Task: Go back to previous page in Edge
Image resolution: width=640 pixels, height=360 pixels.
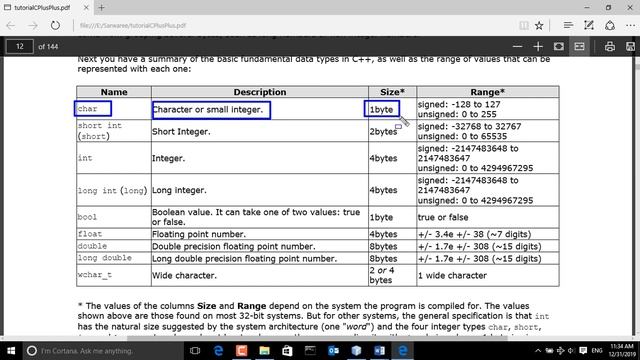Action: coord(11,25)
